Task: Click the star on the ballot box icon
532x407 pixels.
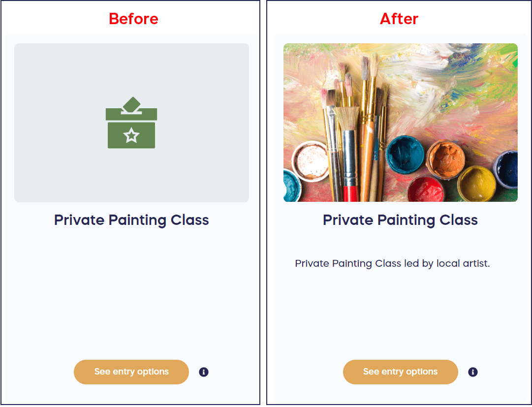Action: pyautogui.click(x=131, y=135)
